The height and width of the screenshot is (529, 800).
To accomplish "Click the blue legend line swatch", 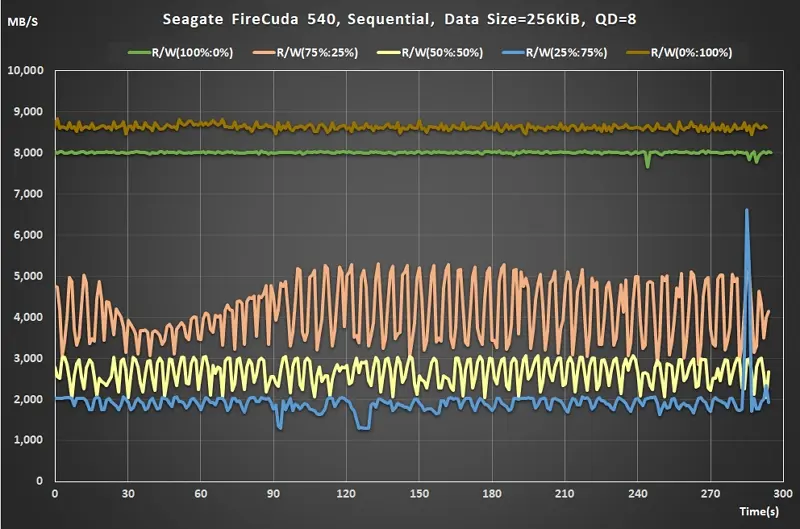I will (x=514, y=53).
